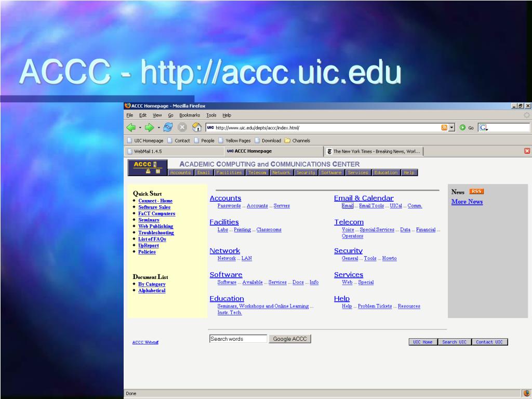This screenshot has width=532, height=399.
Task: Click the Firefox icon in the title bar
Action: coord(128,105)
